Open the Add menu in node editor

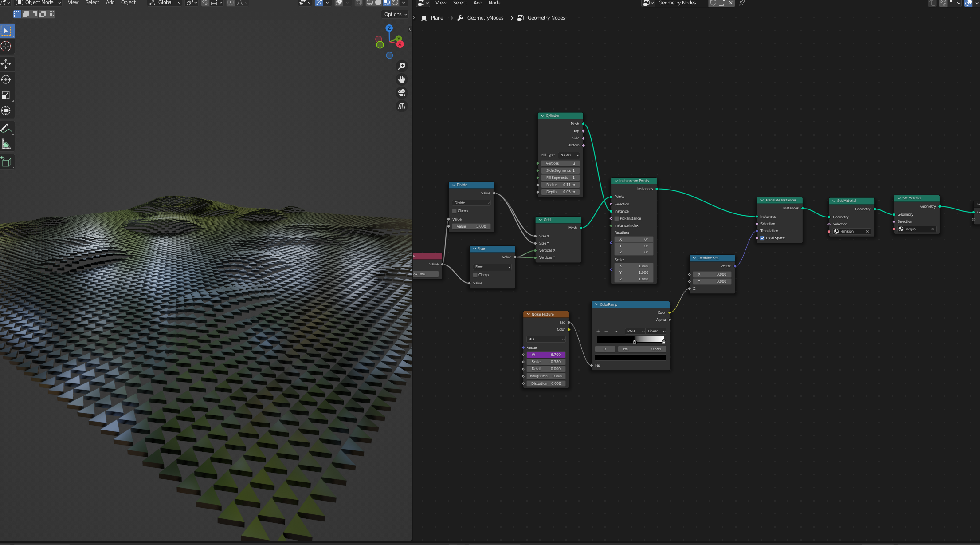click(x=478, y=3)
